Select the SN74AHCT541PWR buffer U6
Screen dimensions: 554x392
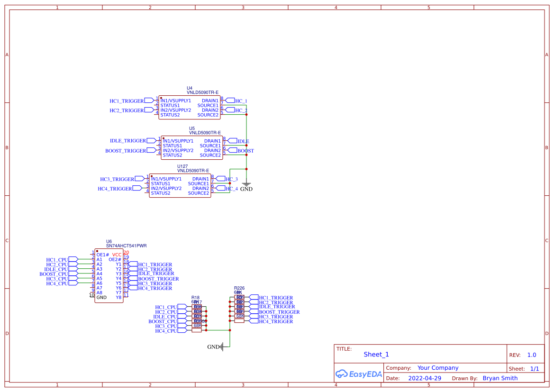click(x=108, y=275)
